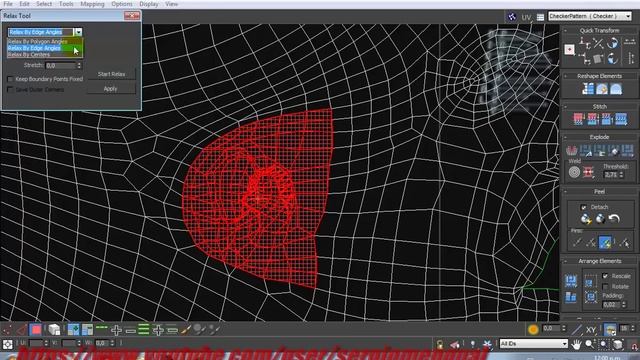Click the Apply button in Relax Tool
This screenshot has width=640, height=360.
point(111,89)
